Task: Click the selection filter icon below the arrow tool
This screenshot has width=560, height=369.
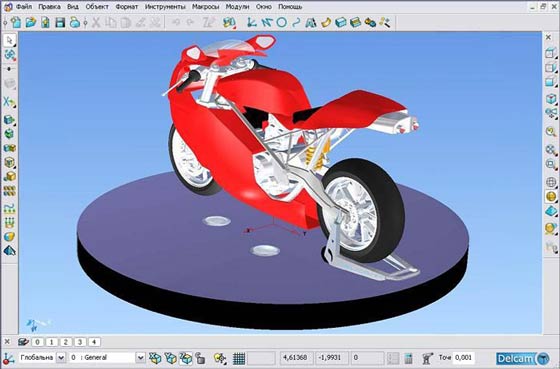Action: coord(10,55)
